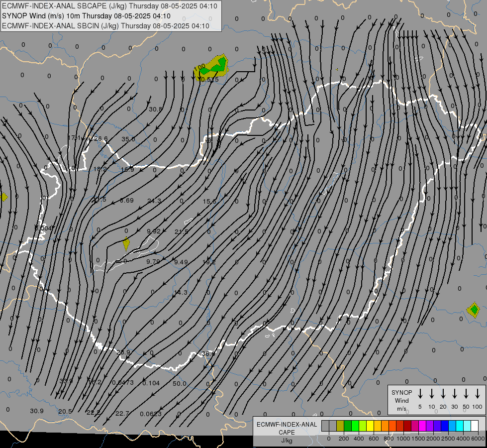Image resolution: width=487 pixels, height=448 pixels.
Task: Click the 1000 tick label under CAPE bar
Action: coord(403,439)
